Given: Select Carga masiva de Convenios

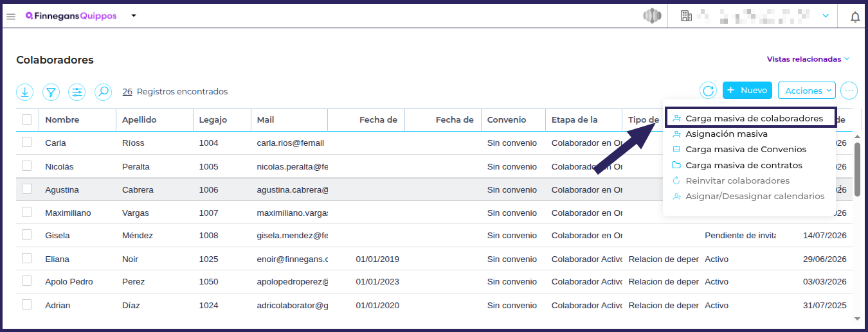Looking at the screenshot, I should click(746, 150).
